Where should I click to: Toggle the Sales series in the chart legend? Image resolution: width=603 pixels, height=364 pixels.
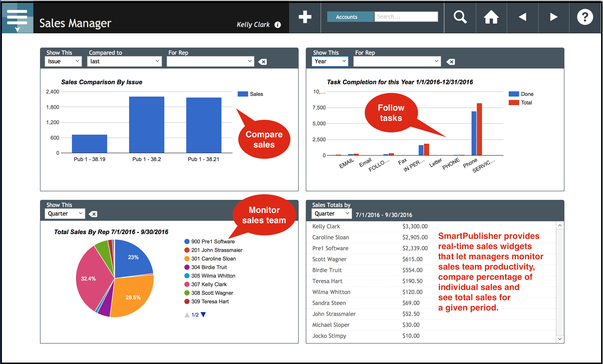point(250,94)
